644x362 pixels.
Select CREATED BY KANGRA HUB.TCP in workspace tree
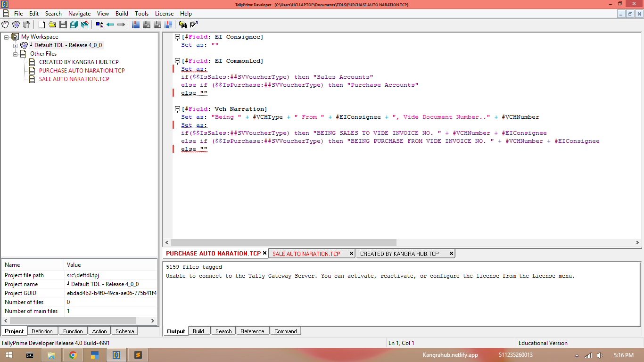click(x=79, y=62)
